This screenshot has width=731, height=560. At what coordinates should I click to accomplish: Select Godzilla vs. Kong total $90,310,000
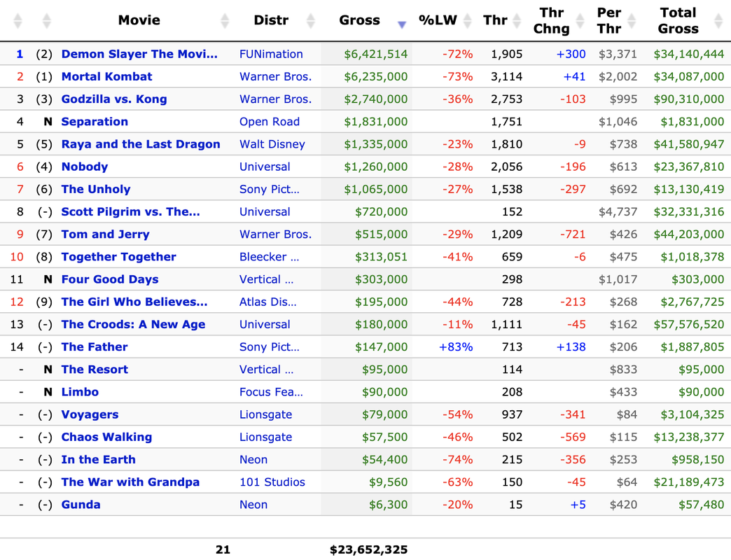click(x=688, y=99)
